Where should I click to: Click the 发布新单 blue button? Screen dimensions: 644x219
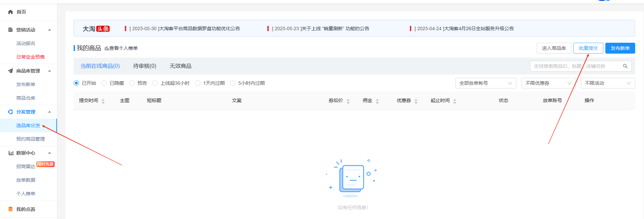coord(620,48)
